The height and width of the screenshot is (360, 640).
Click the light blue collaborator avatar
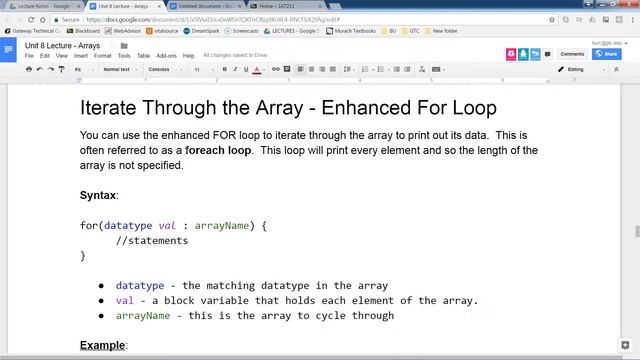point(535,54)
